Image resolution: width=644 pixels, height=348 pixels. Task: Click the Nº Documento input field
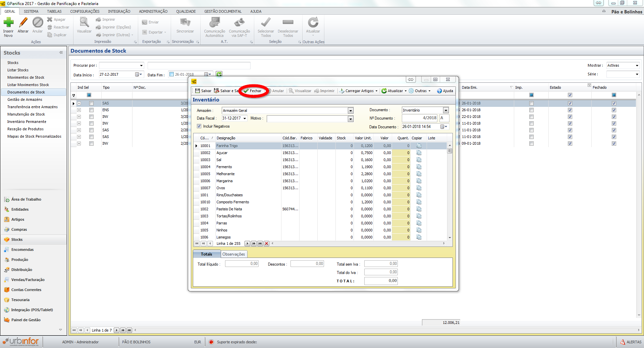click(x=420, y=118)
